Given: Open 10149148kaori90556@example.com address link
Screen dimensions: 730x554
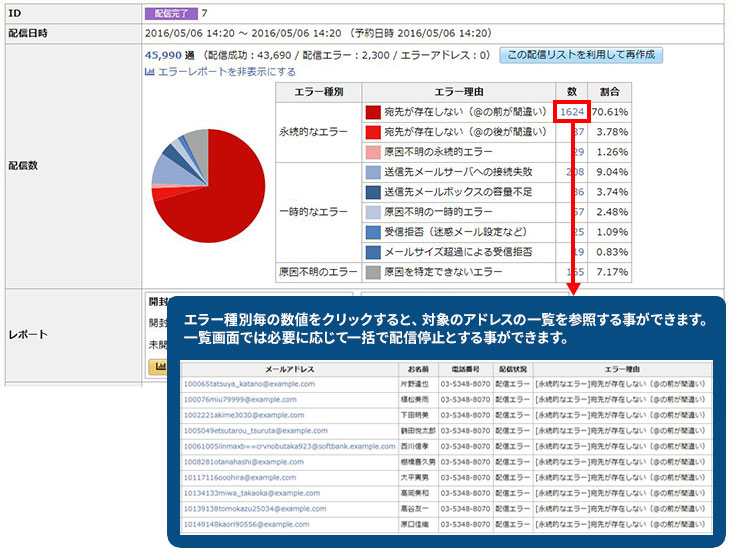Looking at the screenshot, I should pos(246,525).
